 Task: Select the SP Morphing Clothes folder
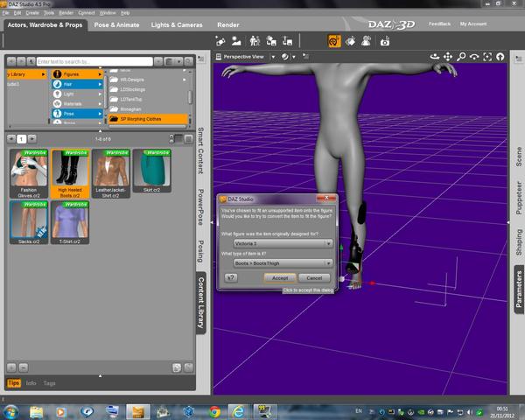(148, 119)
